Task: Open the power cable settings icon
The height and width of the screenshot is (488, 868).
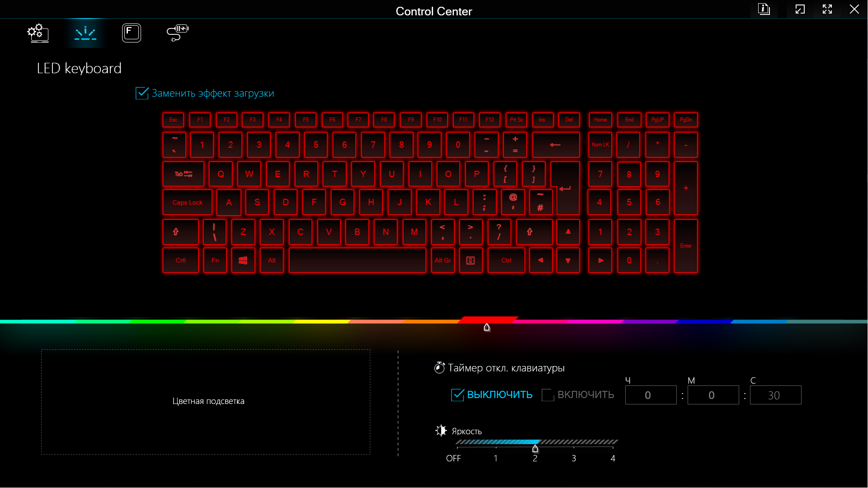Action: tap(177, 33)
